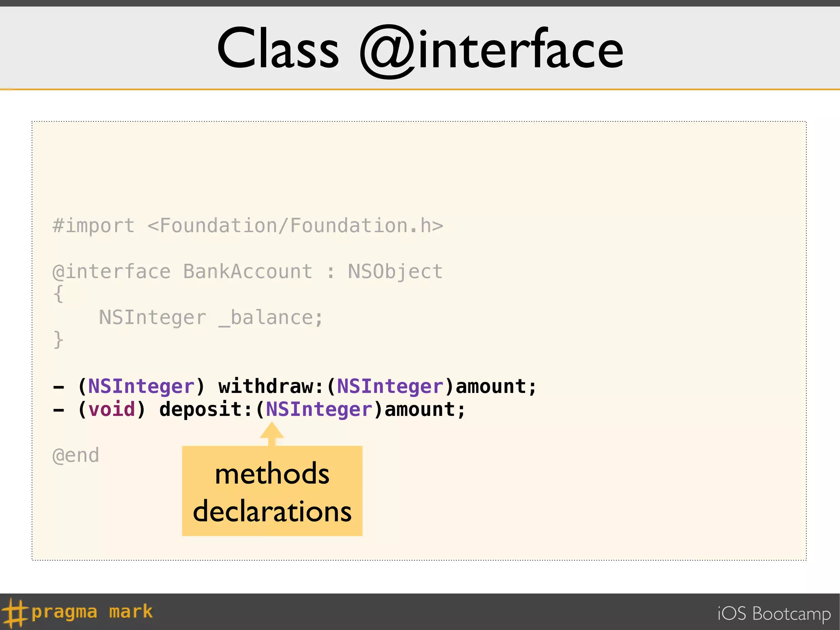The height and width of the screenshot is (630, 840).
Task: Click the "methods declarations" callout label
Action: 272,491
